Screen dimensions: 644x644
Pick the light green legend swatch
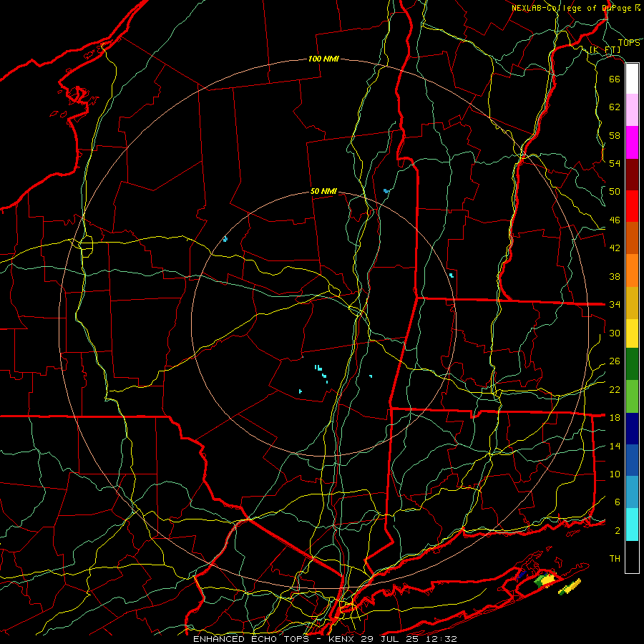coord(632,396)
